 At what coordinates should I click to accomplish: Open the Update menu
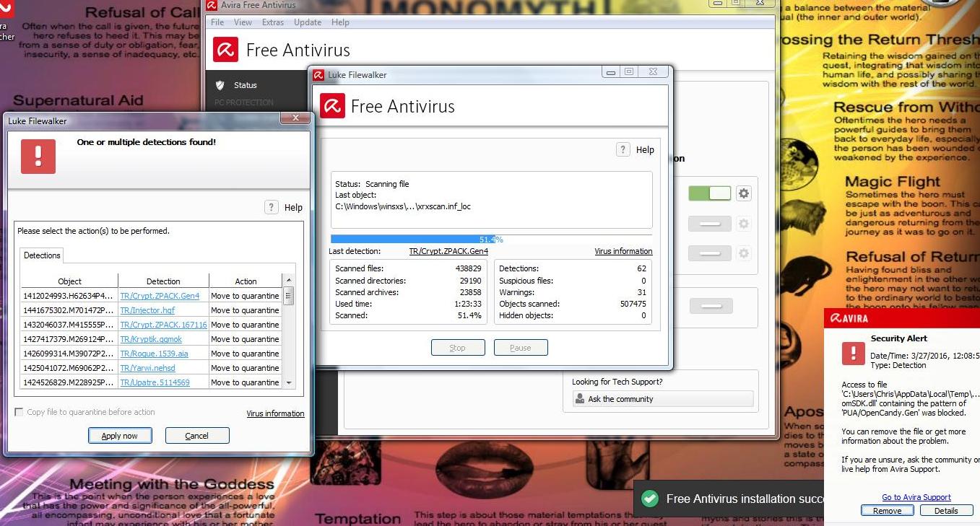[308, 22]
